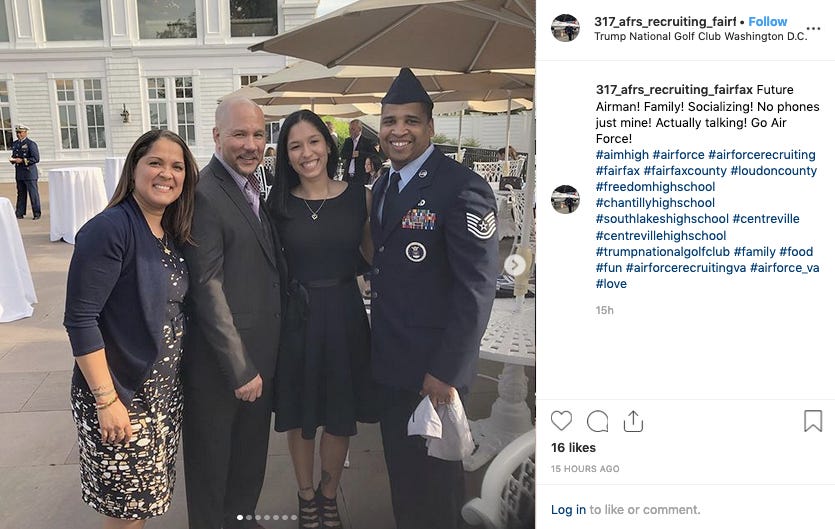
Task: Open the account username in the caption
Action: pyautogui.click(x=674, y=89)
